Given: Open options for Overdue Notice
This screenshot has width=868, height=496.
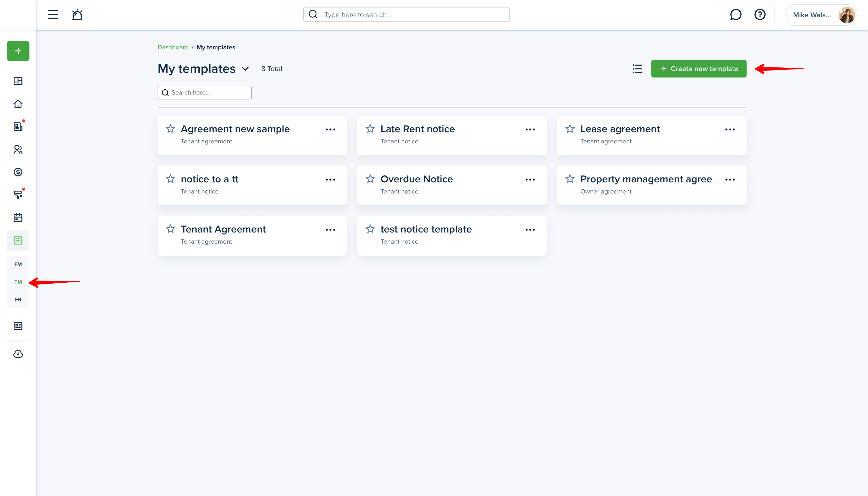Looking at the screenshot, I should [530, 180].
